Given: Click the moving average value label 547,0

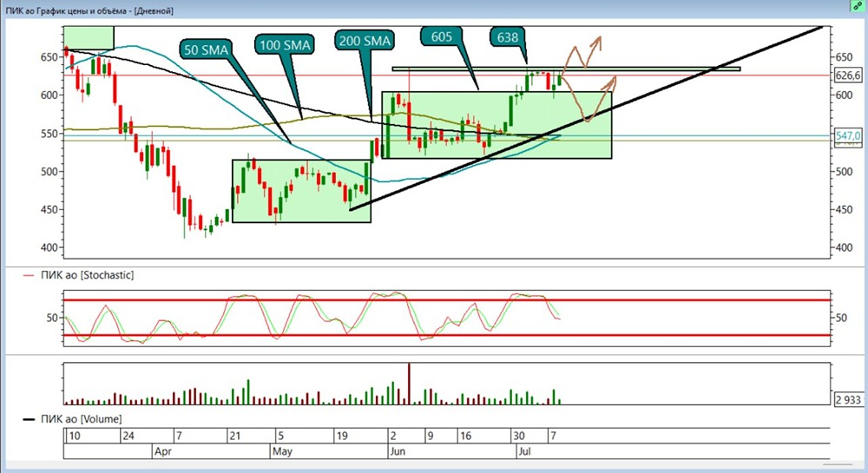Looking at the screenshot, I should pyautogui.click(x=848, y=135).
